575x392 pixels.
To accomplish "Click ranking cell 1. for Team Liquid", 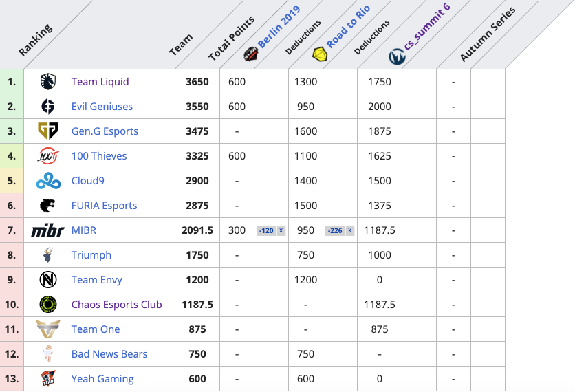I will 12,81.
